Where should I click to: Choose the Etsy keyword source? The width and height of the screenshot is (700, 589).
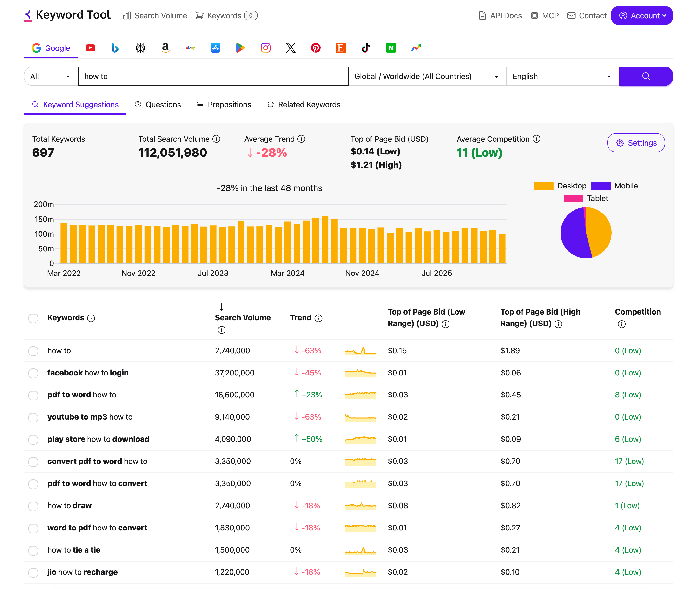341,48
